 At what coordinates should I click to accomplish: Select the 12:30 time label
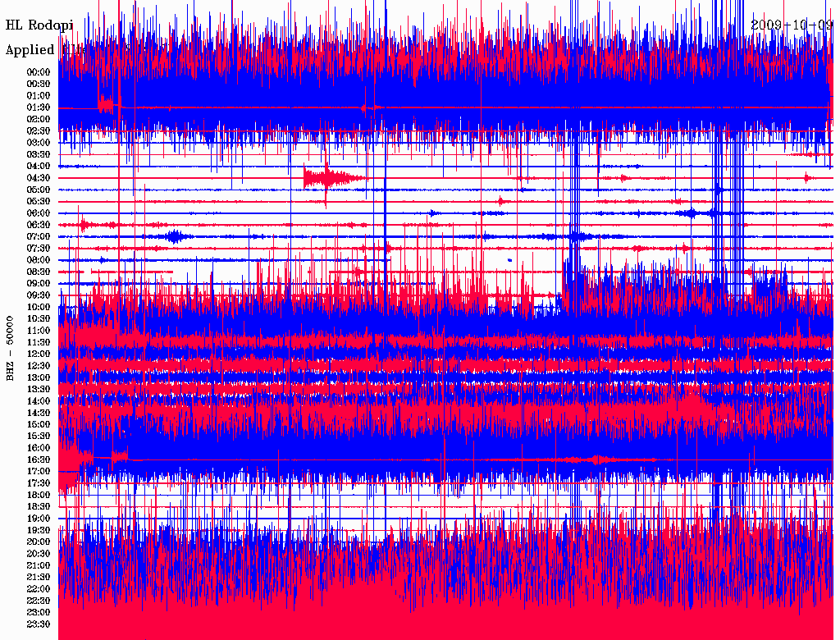pyautogui.click(x=39, y=366)
